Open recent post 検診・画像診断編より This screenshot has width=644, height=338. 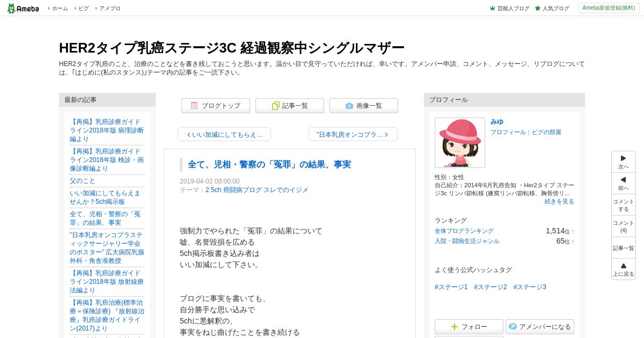pos(107,160)
